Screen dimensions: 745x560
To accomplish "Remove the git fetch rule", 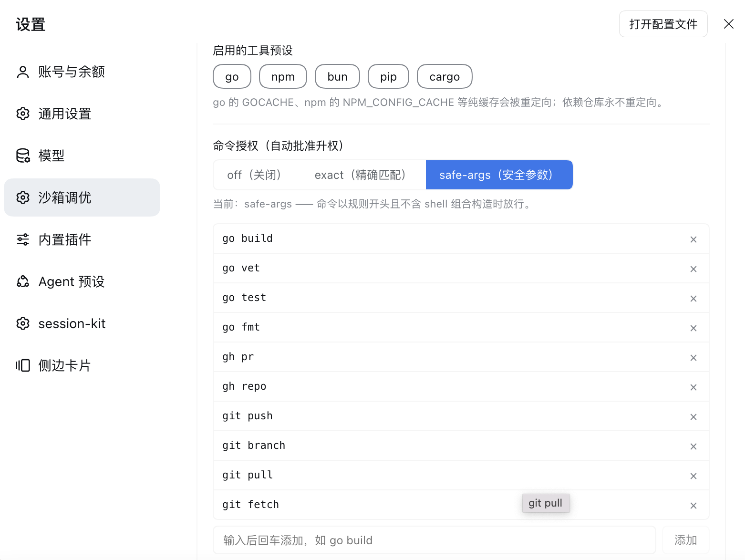I will (693, 506).
